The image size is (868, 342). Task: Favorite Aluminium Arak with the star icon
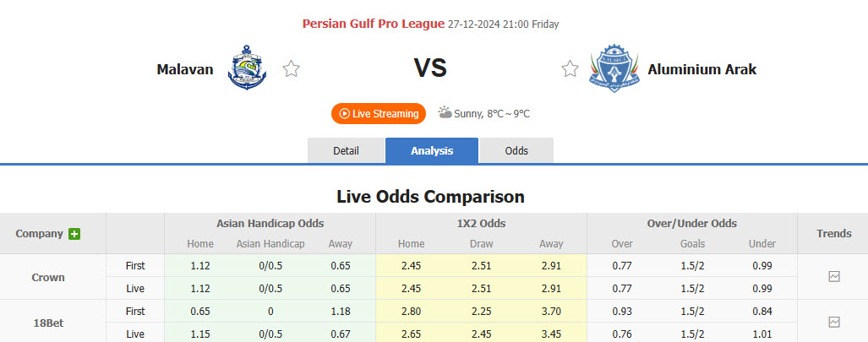point(570,69)
